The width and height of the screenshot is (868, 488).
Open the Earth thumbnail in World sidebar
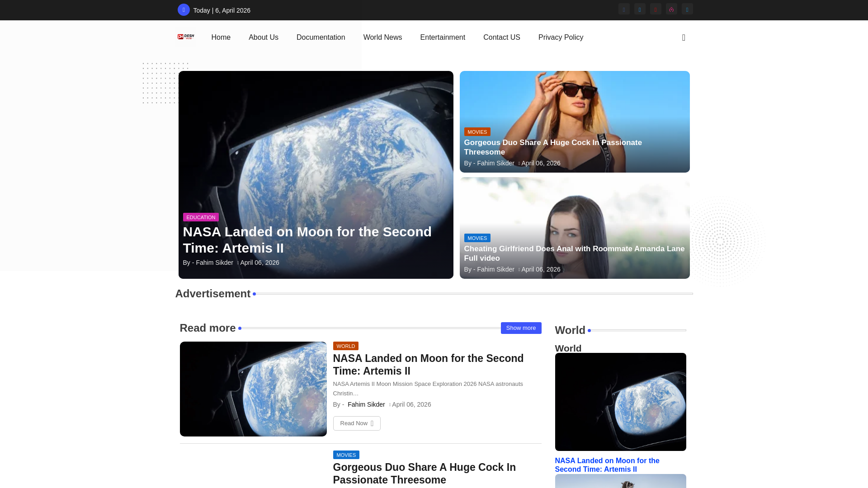click(x=620, y=402)
